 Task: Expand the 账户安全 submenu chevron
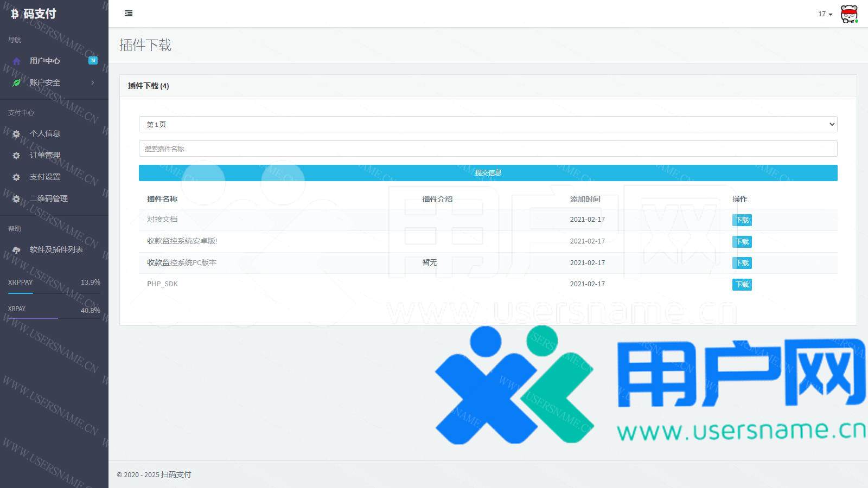coord(93,83)
